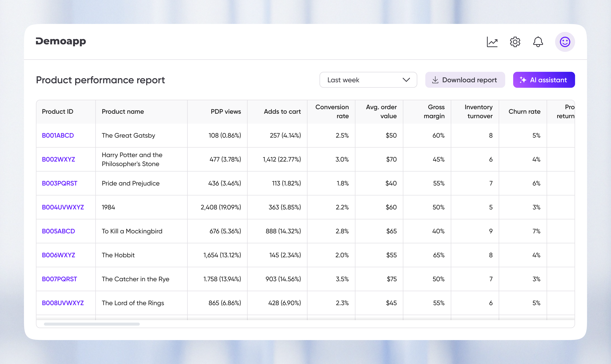The height and width of the screenshot is (364, 611).
Task: Open the analytics chart icon in the header
Action: pyautogui.click(x=492, y=42)
